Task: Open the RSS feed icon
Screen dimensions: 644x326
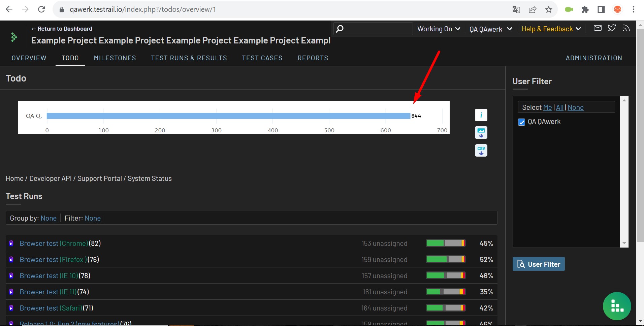Action: (x=626, y=28)
